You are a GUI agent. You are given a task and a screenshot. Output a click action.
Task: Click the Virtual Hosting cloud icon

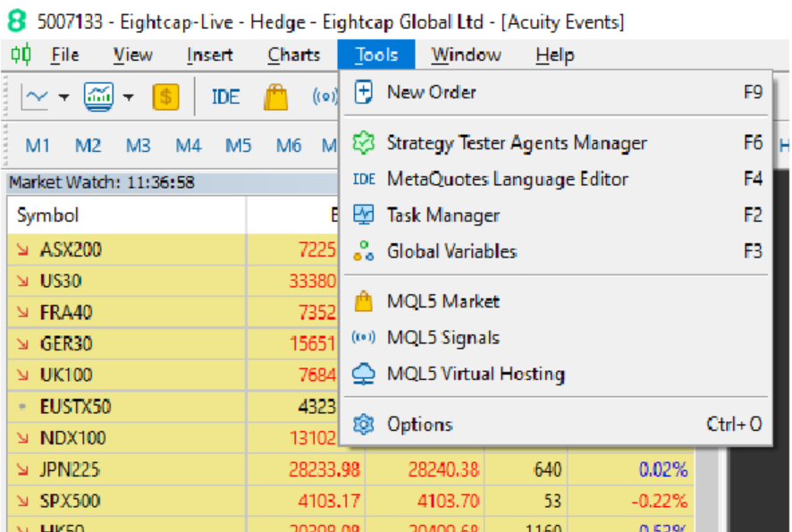[x=364, y=374]
